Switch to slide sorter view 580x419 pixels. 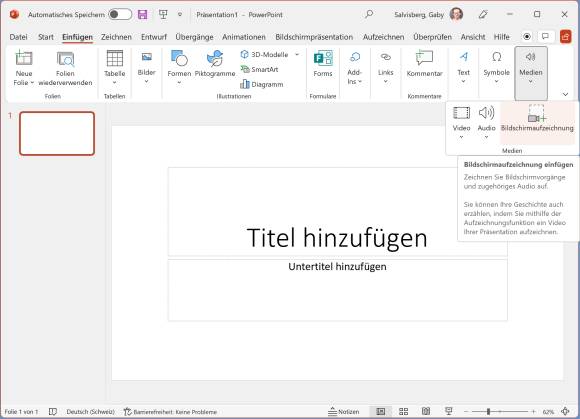click(404, 411)
